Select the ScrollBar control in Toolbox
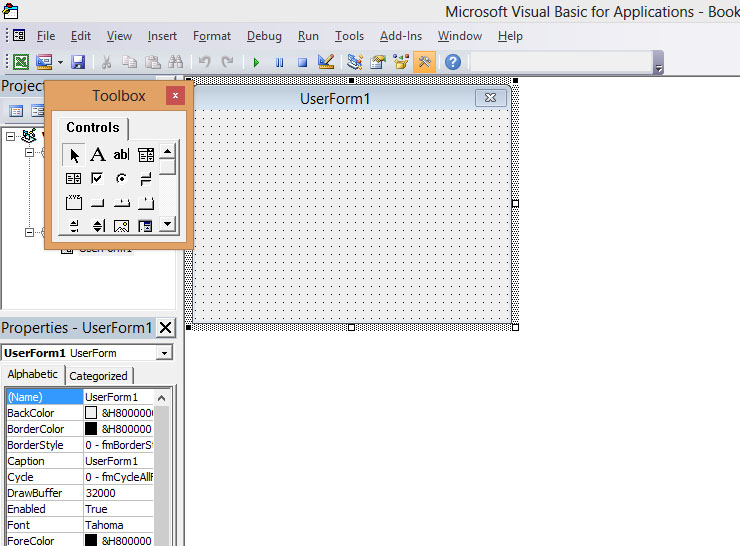This screenshot has height=546, width=740. pyautogui.click(x=73, y=226)
